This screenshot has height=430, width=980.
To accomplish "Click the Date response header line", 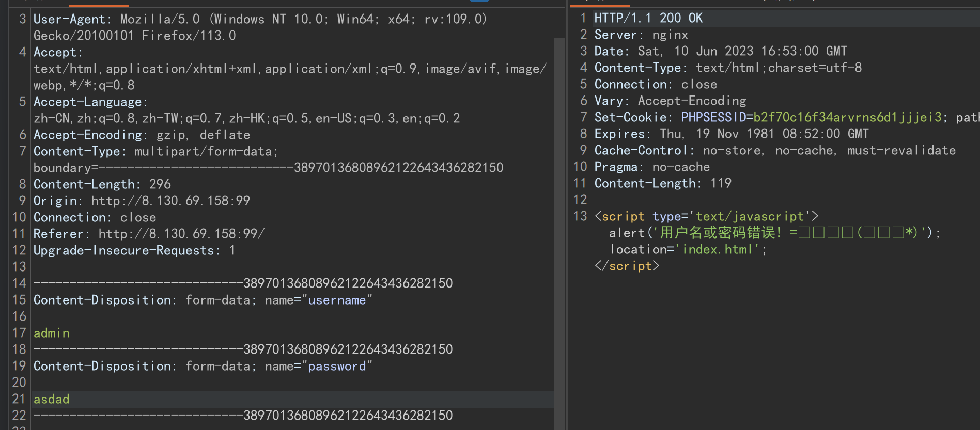I will click(721, 51).
